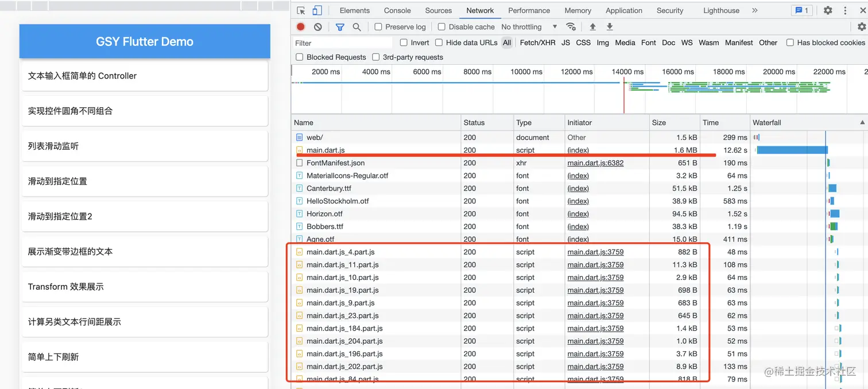Filter requests by Fetch/XHR
Viewport: 868px width, 389px height.
(537, 42)
